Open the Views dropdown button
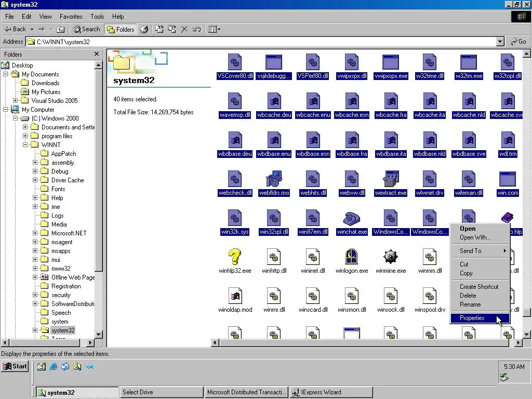Screen dimensions: 532x399 pos(214,29)
